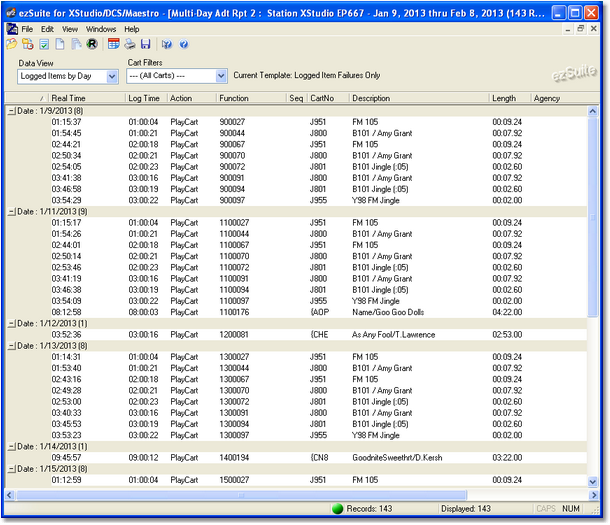Collapse the Date 1/13/2013 group
This screenshot has height=525, width=610.
click(12, 346)
